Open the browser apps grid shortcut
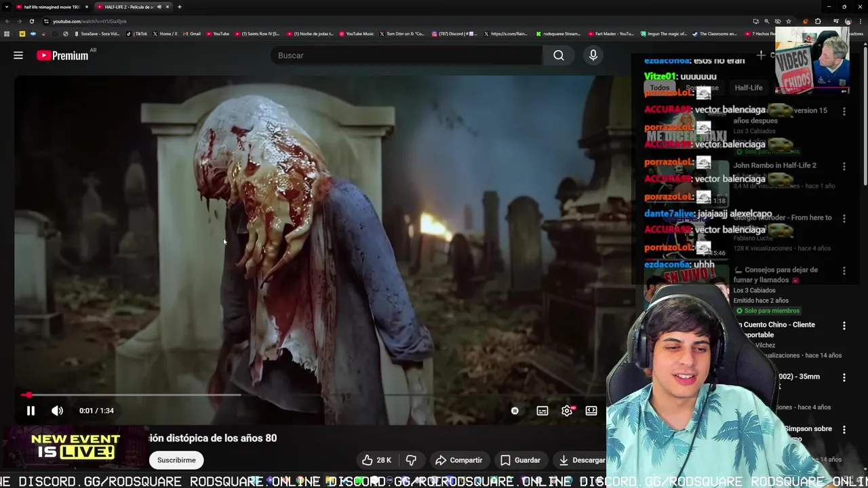Image resolution: width=868 pixels, height=488 pixels. (x=7, y=34)
